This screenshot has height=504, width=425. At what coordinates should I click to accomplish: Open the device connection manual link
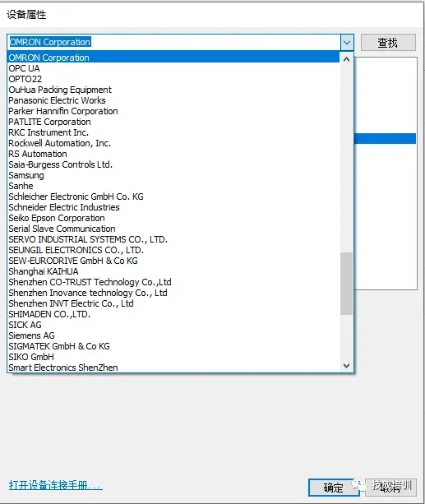[55, 485]
